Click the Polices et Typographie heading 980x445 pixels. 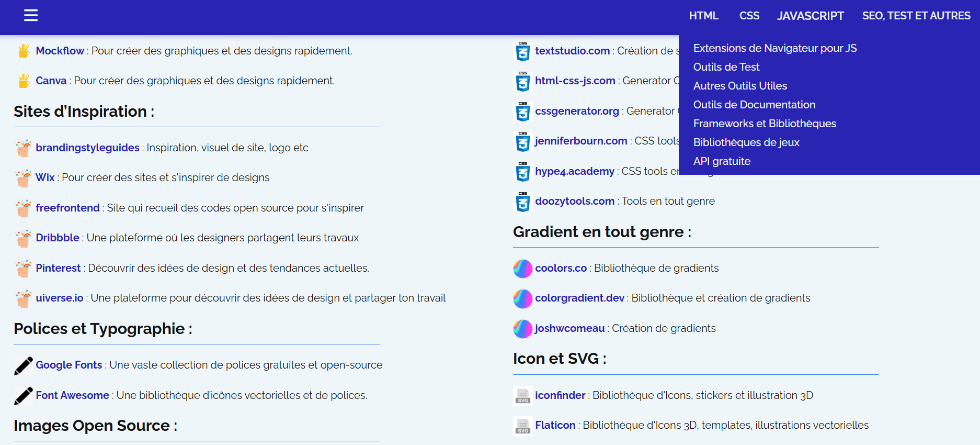[x=103, y=329]
